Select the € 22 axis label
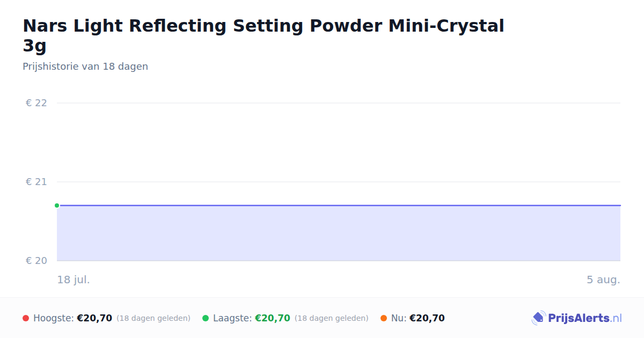The image size is (644, 338). [x=36, y=103]
